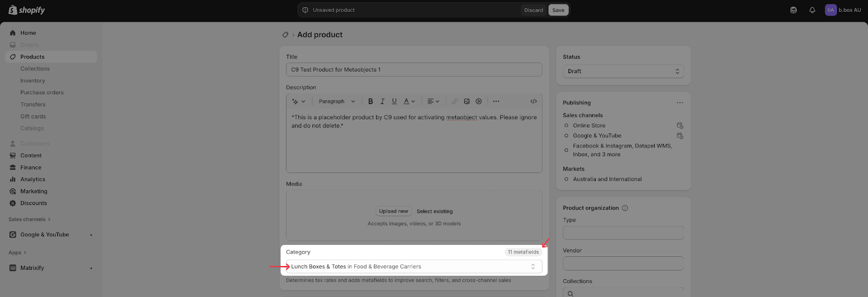
Task: Click Upload new media button
Action: point(393,211)
